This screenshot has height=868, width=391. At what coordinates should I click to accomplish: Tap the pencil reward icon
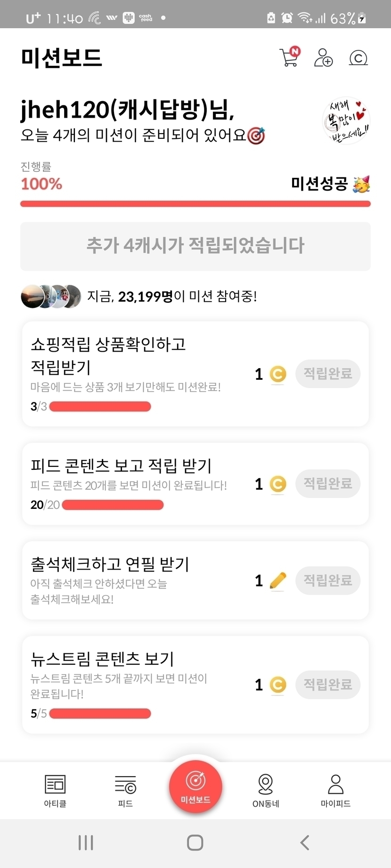point(278,580)
